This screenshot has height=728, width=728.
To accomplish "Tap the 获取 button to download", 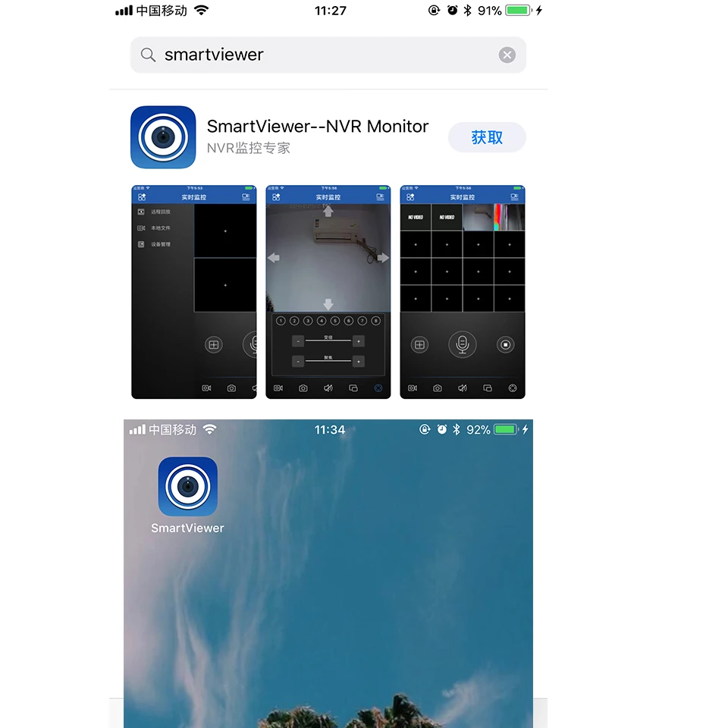I will point(487,137).
